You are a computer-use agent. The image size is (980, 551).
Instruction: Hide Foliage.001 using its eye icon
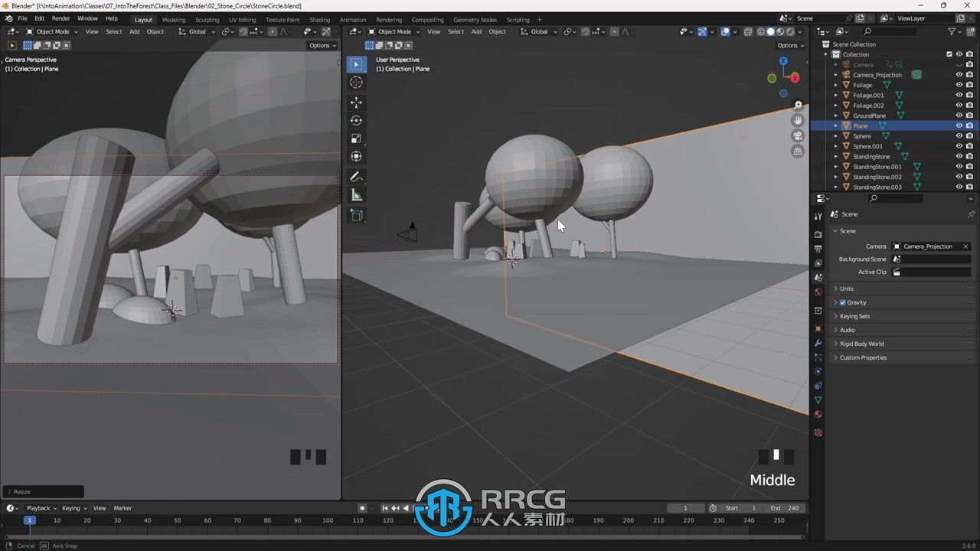coord(959,95)
